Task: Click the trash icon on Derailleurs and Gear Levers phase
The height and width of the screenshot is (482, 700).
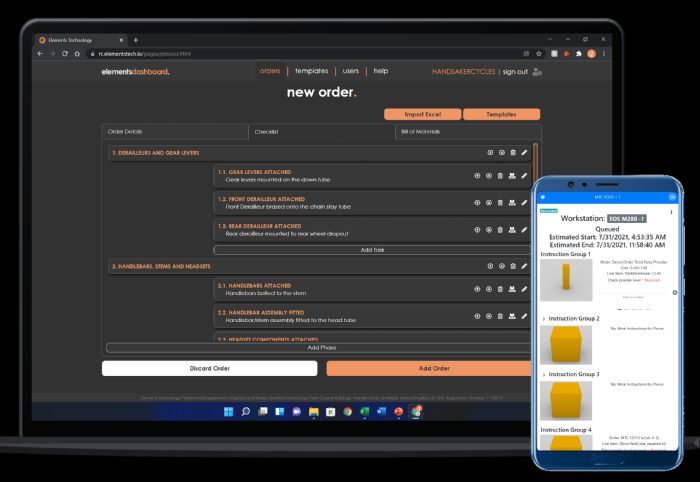Action: pos(513,153)
